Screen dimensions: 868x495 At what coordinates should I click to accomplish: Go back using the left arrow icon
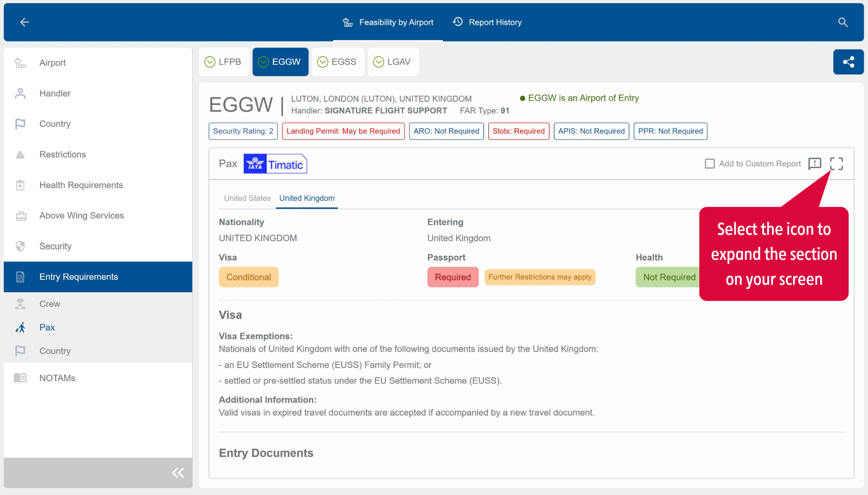pos(25,22)
